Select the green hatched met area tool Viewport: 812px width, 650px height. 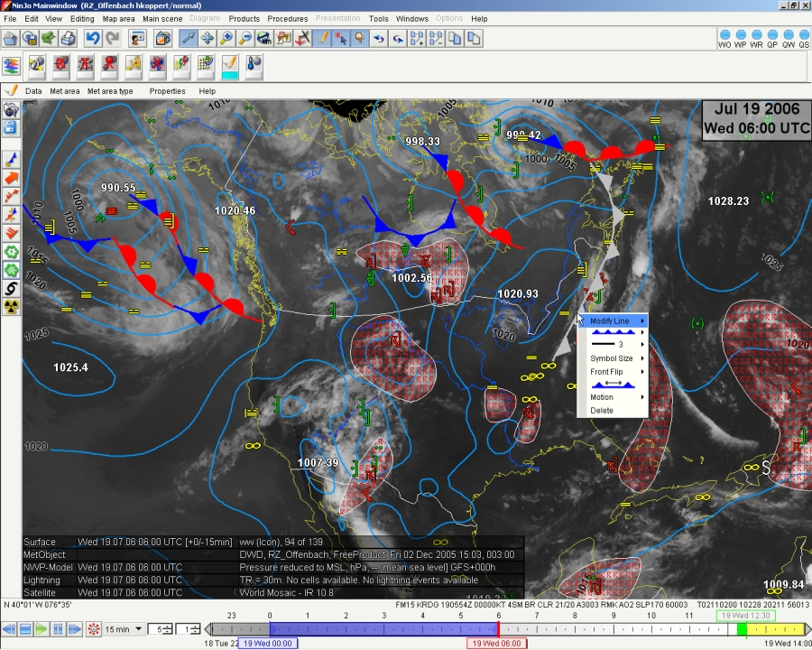point(12,270)
